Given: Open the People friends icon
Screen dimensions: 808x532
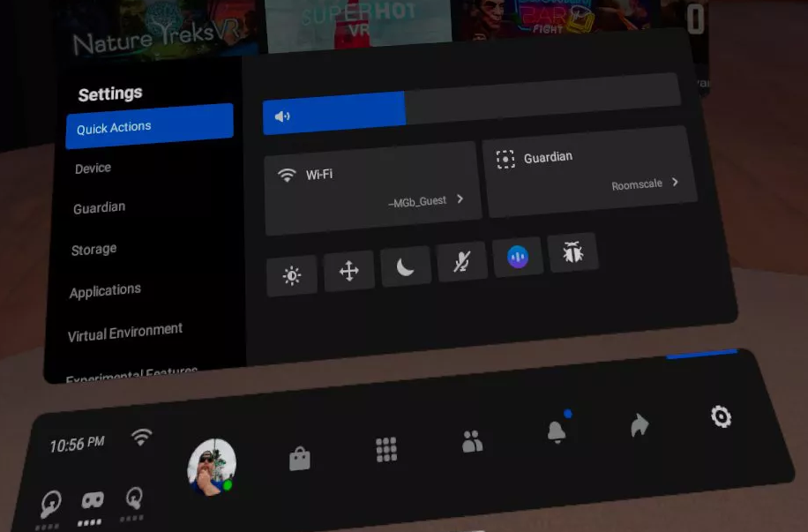Looking at the screenshot, I should (x=472, y=441).
